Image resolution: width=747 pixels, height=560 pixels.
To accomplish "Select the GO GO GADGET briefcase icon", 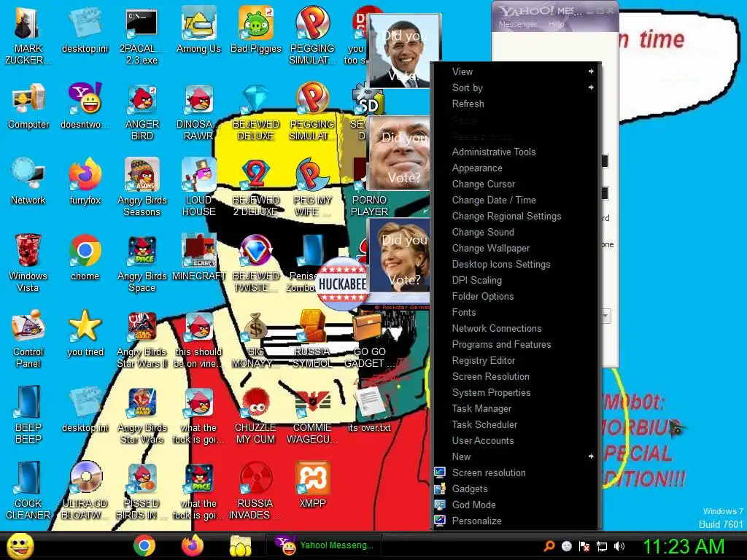I will coord(369,338).
